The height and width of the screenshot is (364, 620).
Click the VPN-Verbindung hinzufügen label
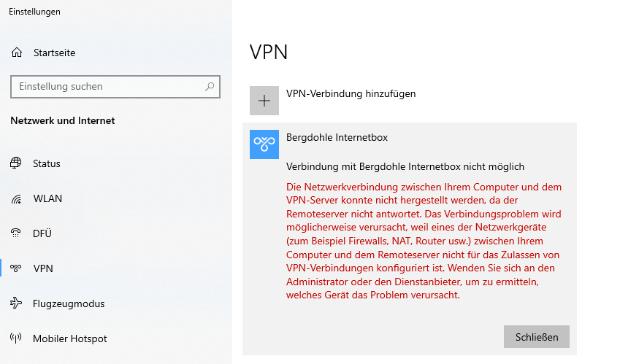click(351, 93)
